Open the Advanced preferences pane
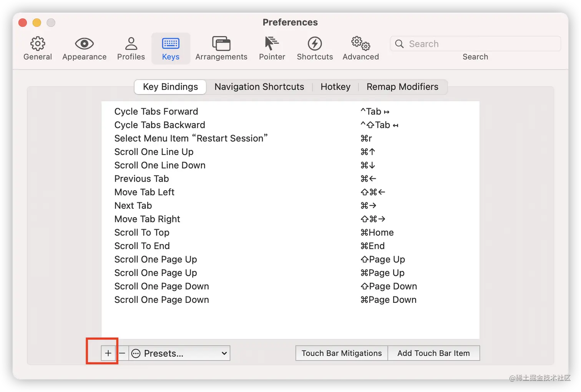Viewport: 581px width, 392px height. pos(360,48)
